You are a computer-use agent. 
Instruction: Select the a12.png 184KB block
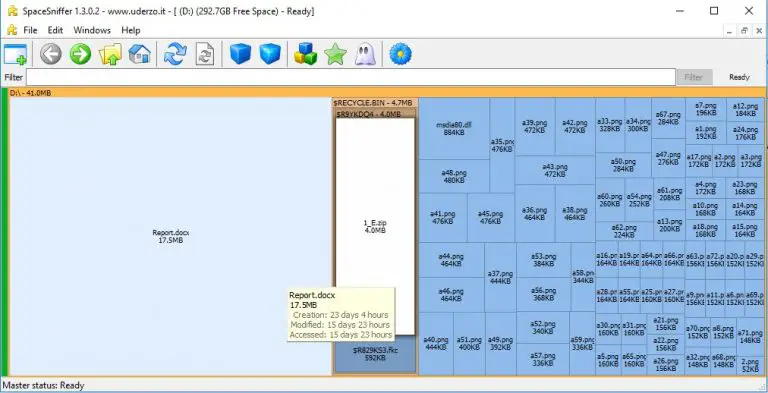click(746, 109)
